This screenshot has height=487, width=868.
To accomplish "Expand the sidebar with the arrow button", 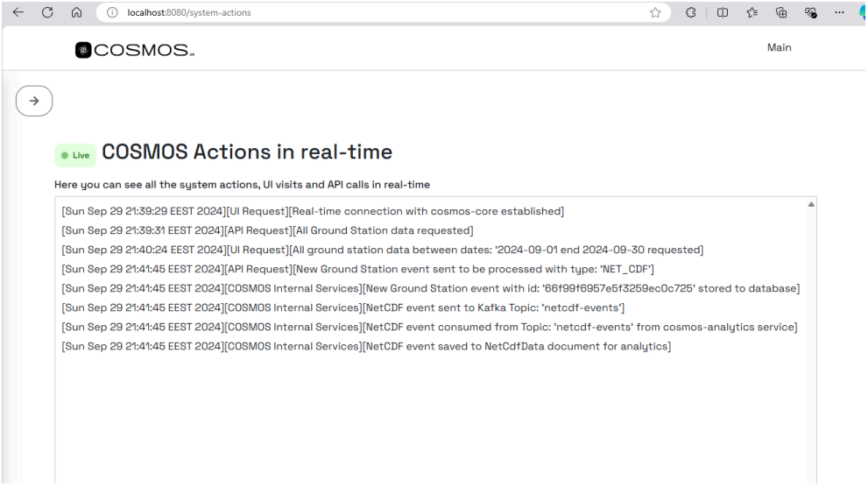I will point(34,101).
